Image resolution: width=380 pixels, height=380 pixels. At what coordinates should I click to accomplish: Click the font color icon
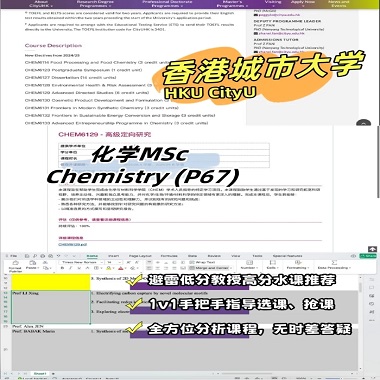[x=121, y=268]
